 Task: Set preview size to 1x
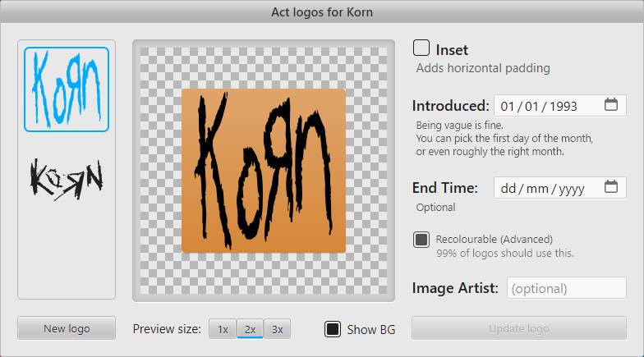coord(222,329)
